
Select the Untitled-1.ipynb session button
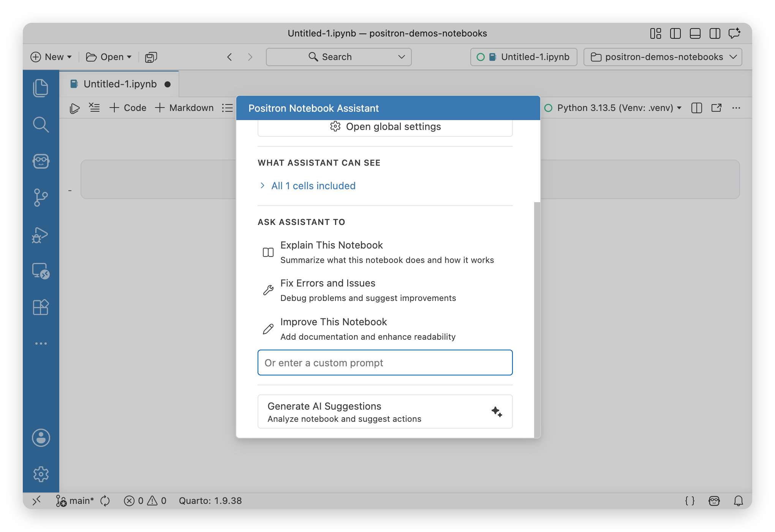pyautogui.click(x=524, y=57)
